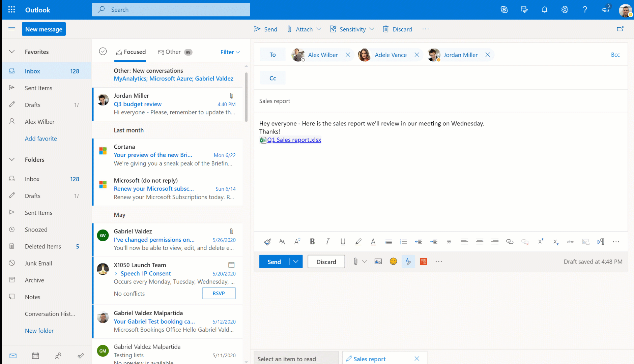This screenshot has height=364, width=634.
Task: Toggle bold formatting
Action: click(x=312, y=241)
